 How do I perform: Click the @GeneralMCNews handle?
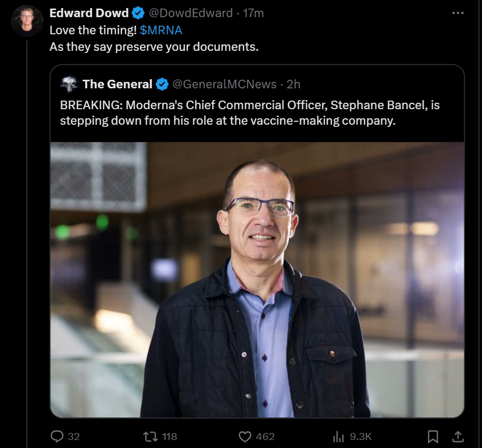225,84
